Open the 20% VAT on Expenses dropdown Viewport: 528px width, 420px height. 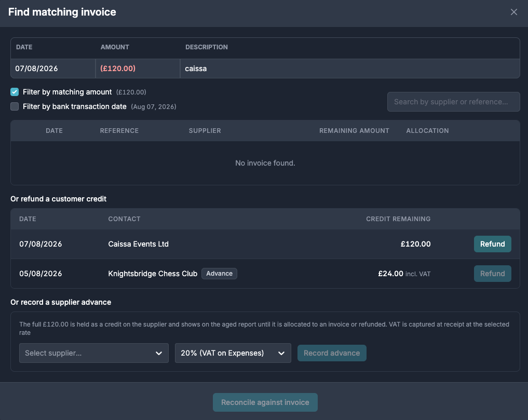tap(233, 353)
